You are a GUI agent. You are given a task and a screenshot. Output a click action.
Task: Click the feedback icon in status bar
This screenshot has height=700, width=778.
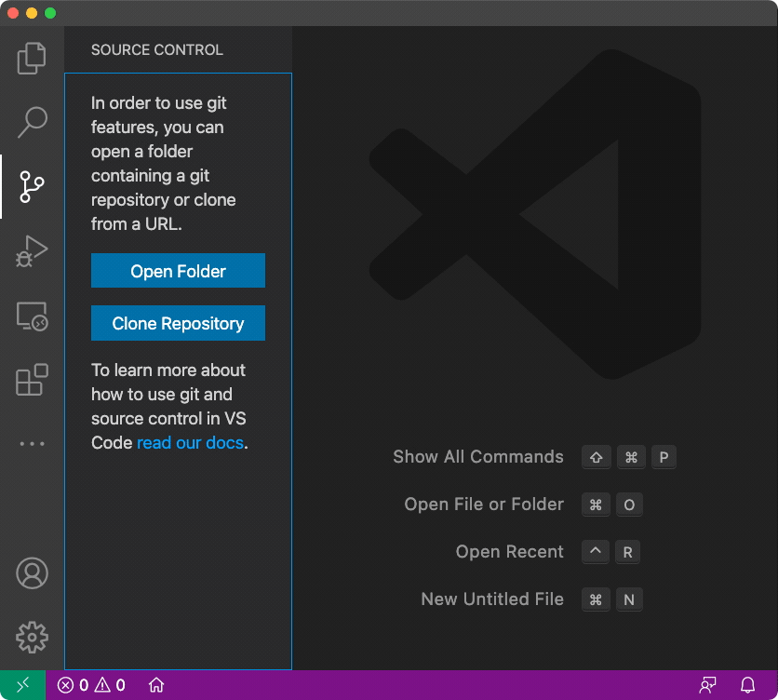[707, 685]
